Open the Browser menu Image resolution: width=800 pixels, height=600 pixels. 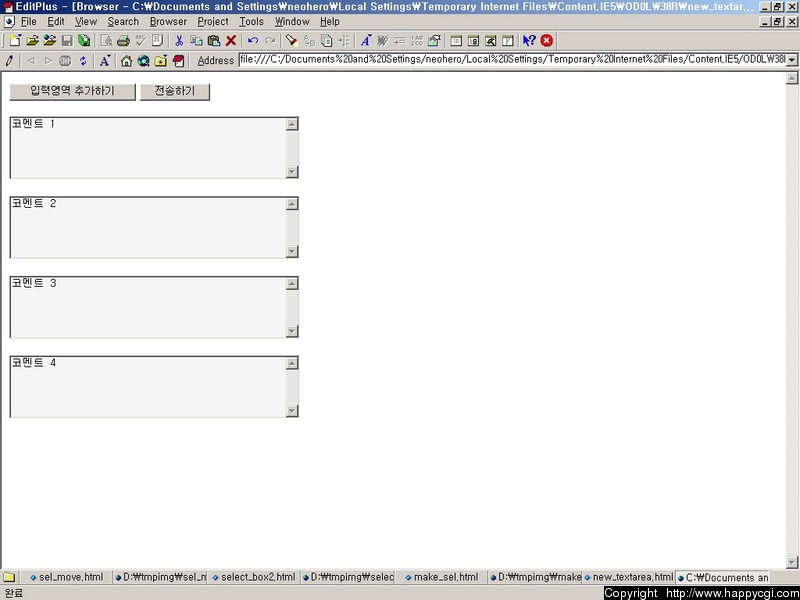click(168, 21)
